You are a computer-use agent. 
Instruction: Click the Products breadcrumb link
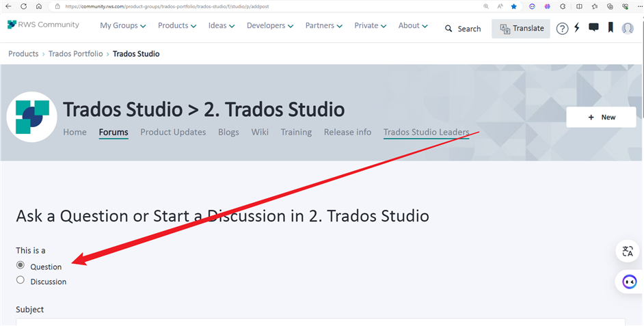click(x=23, y=54)
